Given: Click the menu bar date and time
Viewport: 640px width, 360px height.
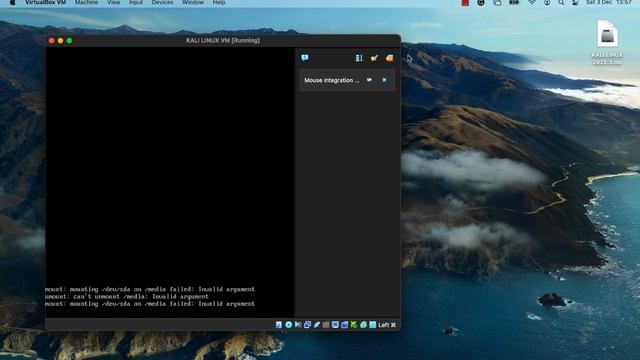Looking at the screenshot, I should coord(609,2).
